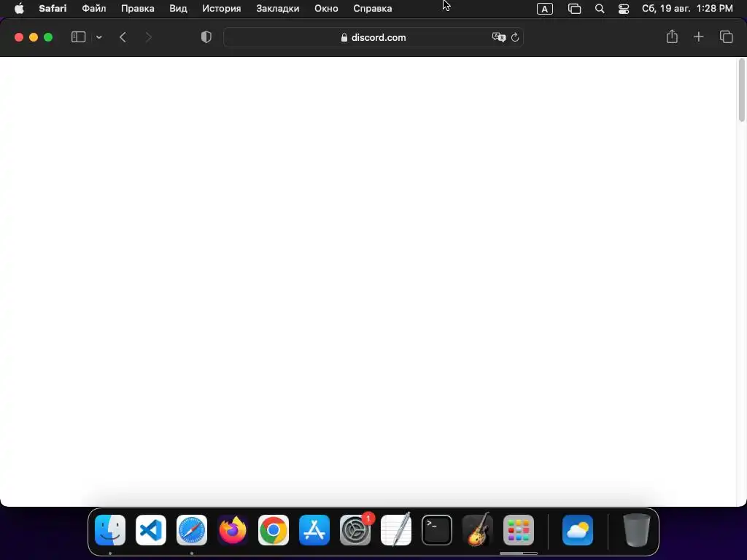Screen dimensions: 747x560
Task: Close the Safari window with red button
Action: tap(19, 37)
